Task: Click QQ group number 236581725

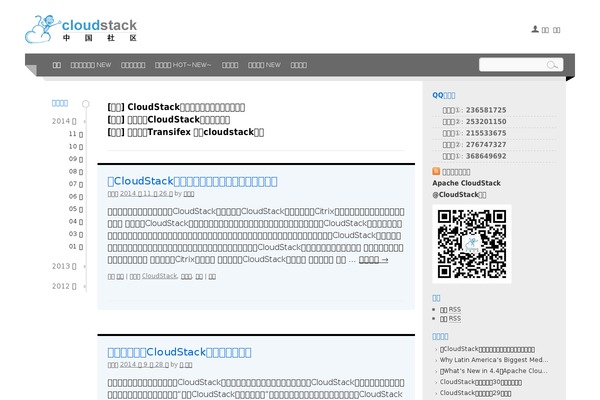Action: pyautogui.click(x=486, y=110)
